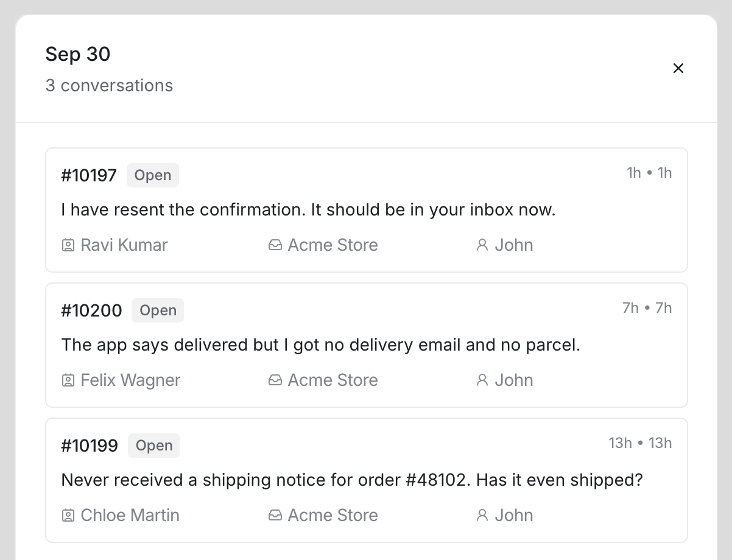The width and height of the screenshot is (732, 560).
Task: Click assignee John on conversation #10197
Action: pos(514,245)
